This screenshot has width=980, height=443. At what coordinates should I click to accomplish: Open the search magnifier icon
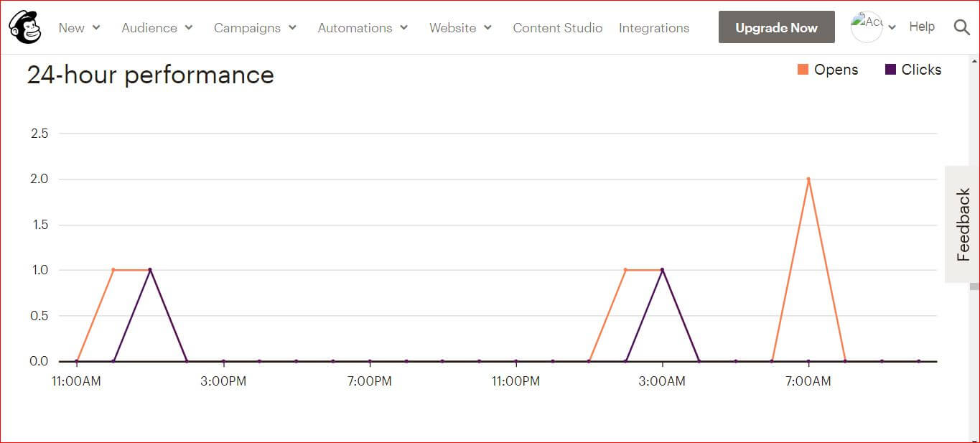click(x=962, y=27)
